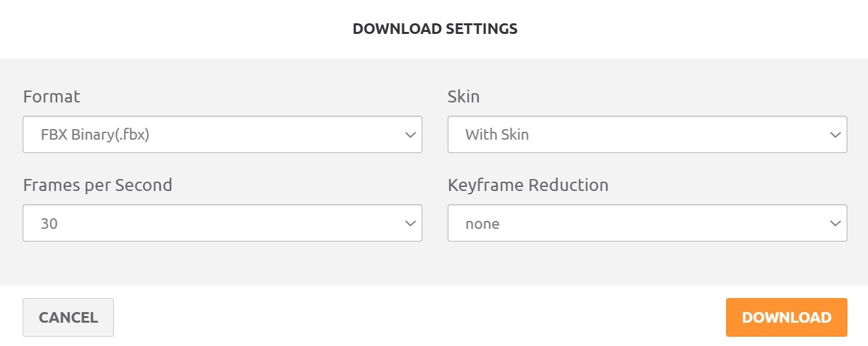Click the Format label text
This screenshot has width=868, height=346.
click(51, 96)
